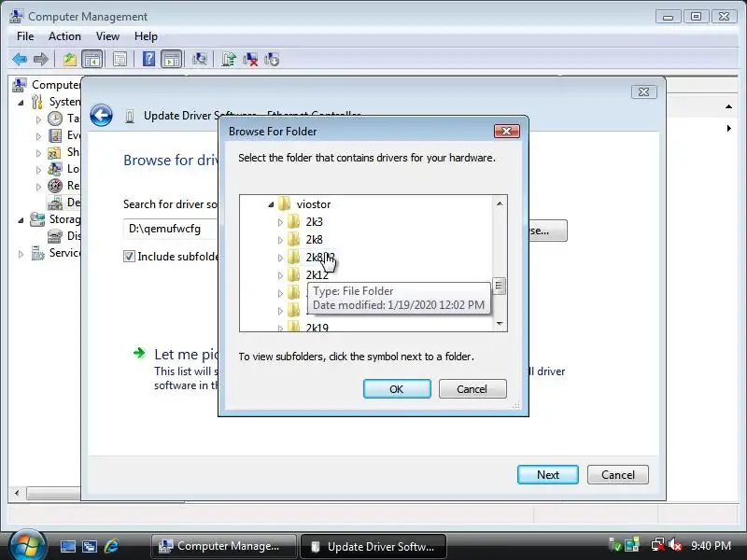The height and width of the screenshot is (560, 747).
Task: Click the 2k8 folder icon
Action: tap(294, 239)
